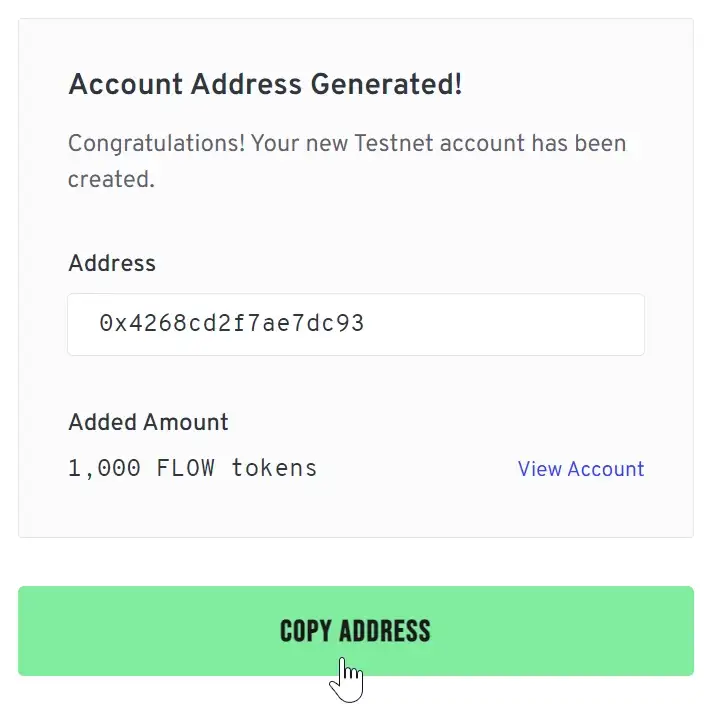Click the word "Amount" in Added Amount

[x=187, y=422]
